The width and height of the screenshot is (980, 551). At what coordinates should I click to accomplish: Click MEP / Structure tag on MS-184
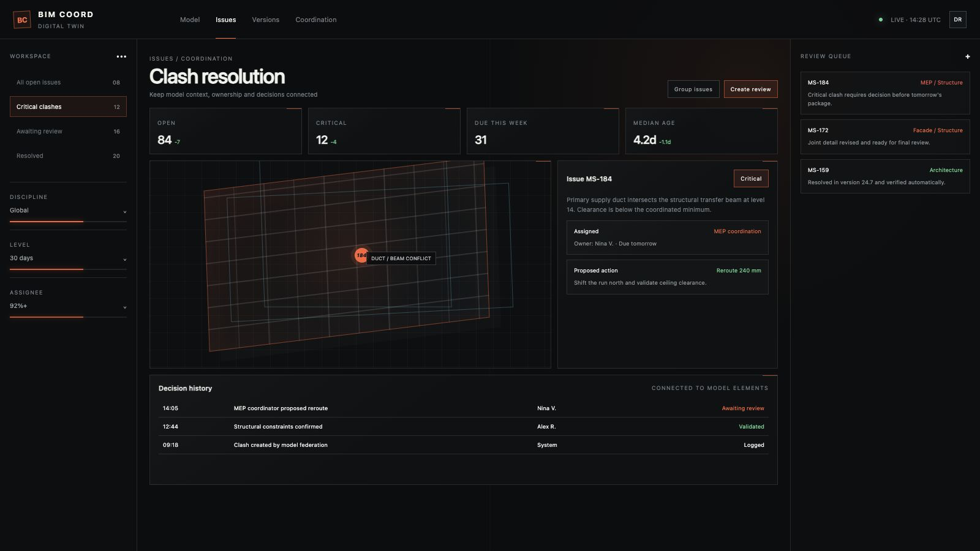point(941,83)
